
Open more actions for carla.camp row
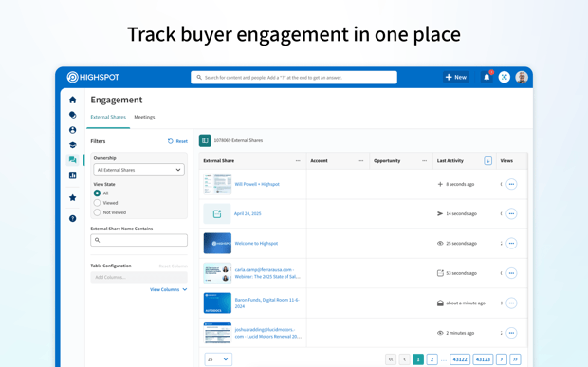(x=511, y=273)
